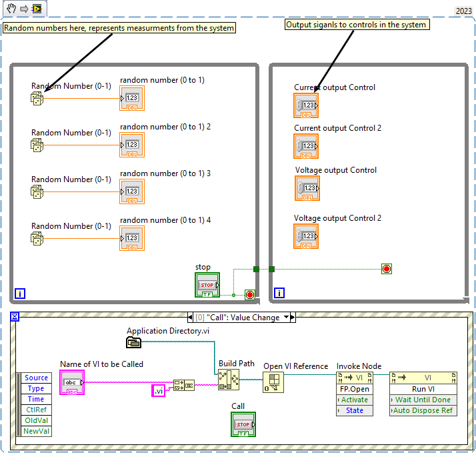Click the right loop's red conditional stop terminal
This screenshot has width=476, height=453.
click(x=386, y=269)
